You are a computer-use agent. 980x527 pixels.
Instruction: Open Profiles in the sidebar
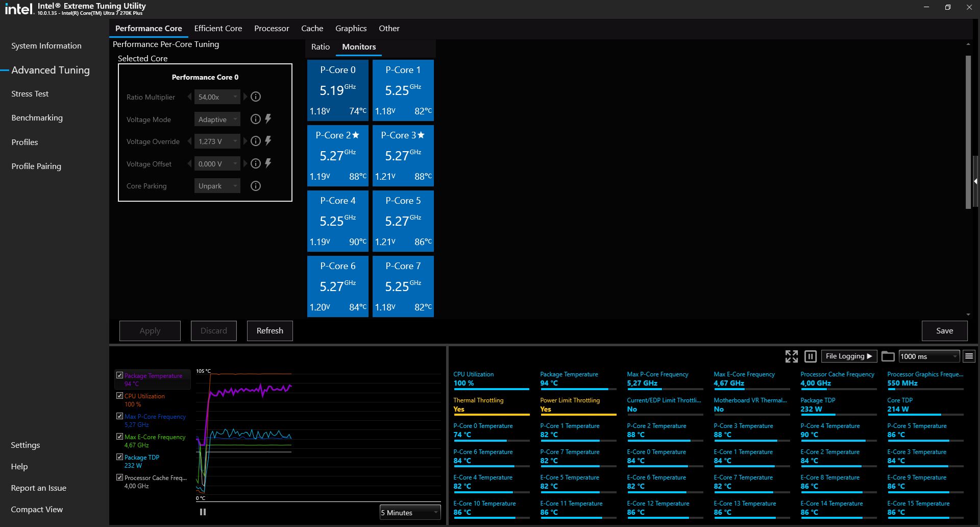(x=24, y=142)
